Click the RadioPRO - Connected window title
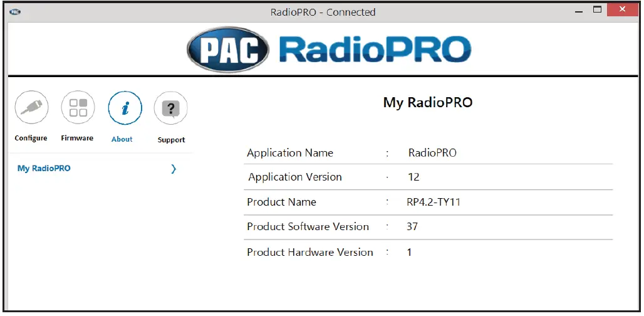Image resolution: width=644 pixels, height=316 pixels. (x=323, y=13)
